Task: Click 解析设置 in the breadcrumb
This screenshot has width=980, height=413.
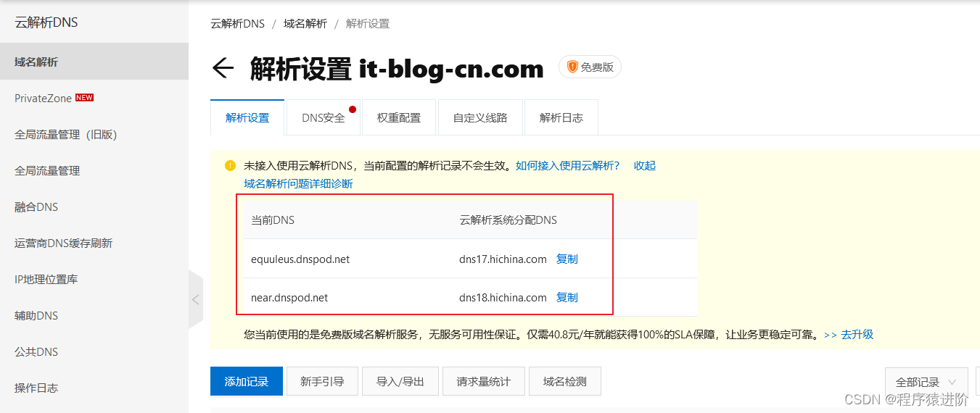Action: [368, 24]
